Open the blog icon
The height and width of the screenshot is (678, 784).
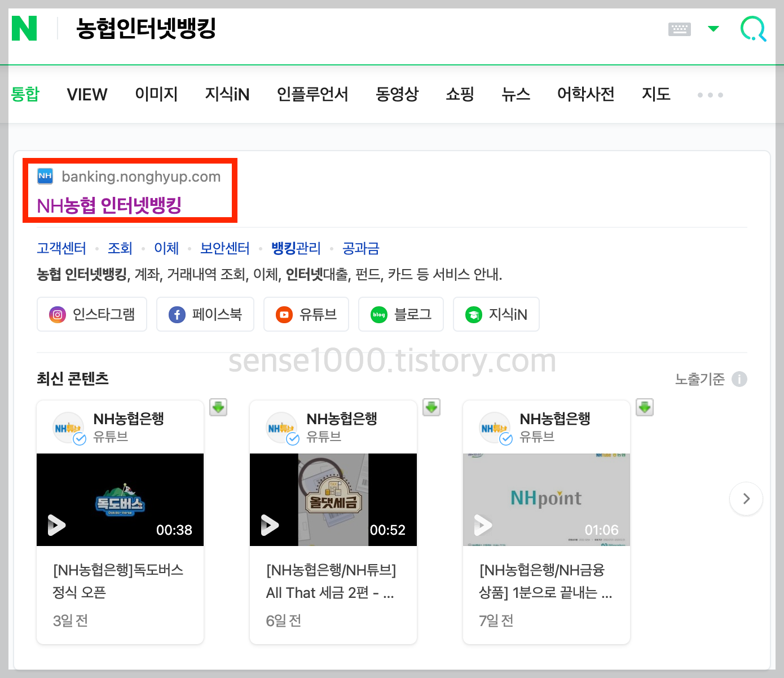point(378,314)
